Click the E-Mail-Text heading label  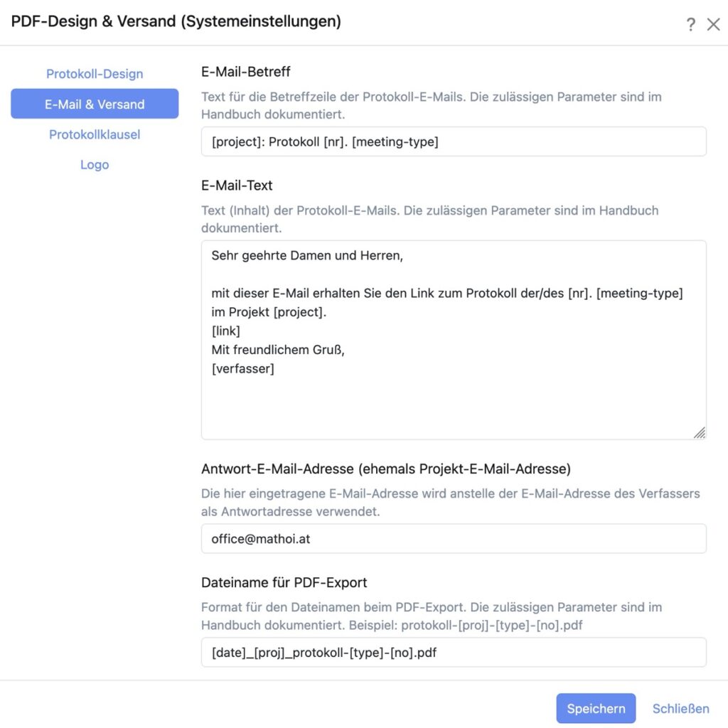(x=237, y=186)
